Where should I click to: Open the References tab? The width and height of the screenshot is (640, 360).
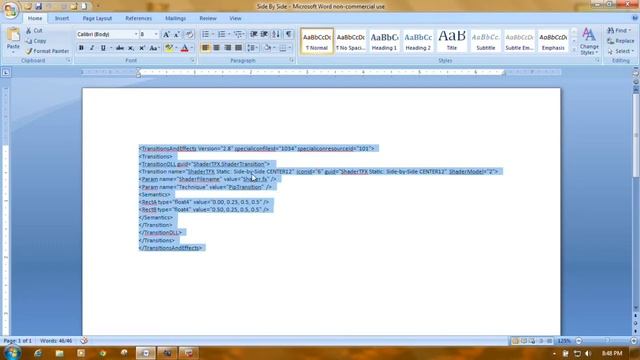tap(138, 18)
